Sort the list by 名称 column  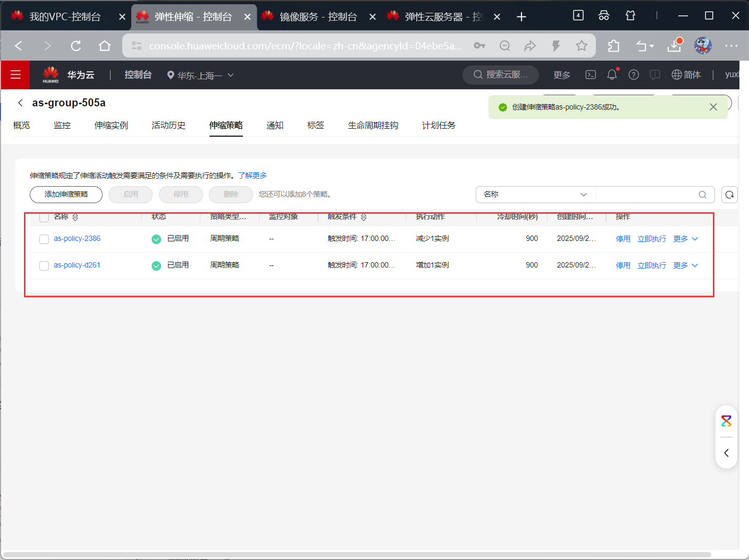(75, 217)
